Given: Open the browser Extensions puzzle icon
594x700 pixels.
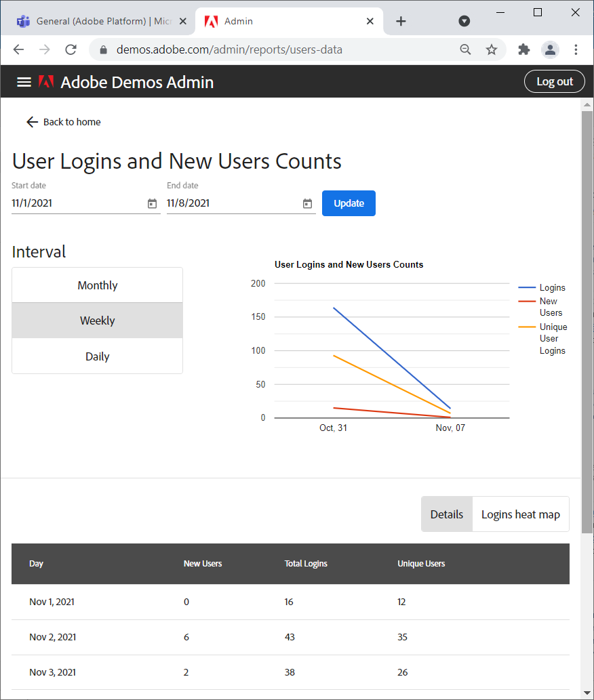Looking at the screenshot, I should [x=524, y=49].
